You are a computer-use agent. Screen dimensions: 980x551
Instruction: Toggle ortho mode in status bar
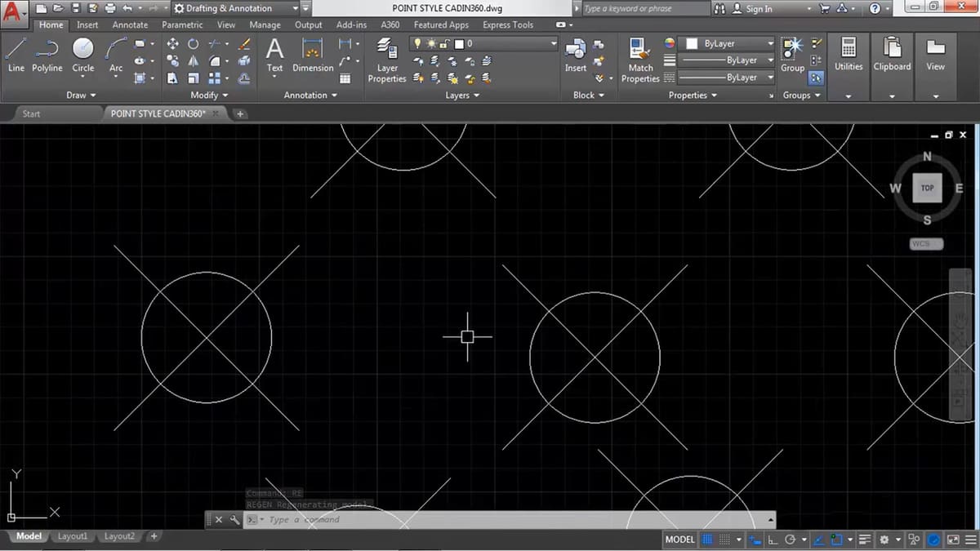pos(773,540)
